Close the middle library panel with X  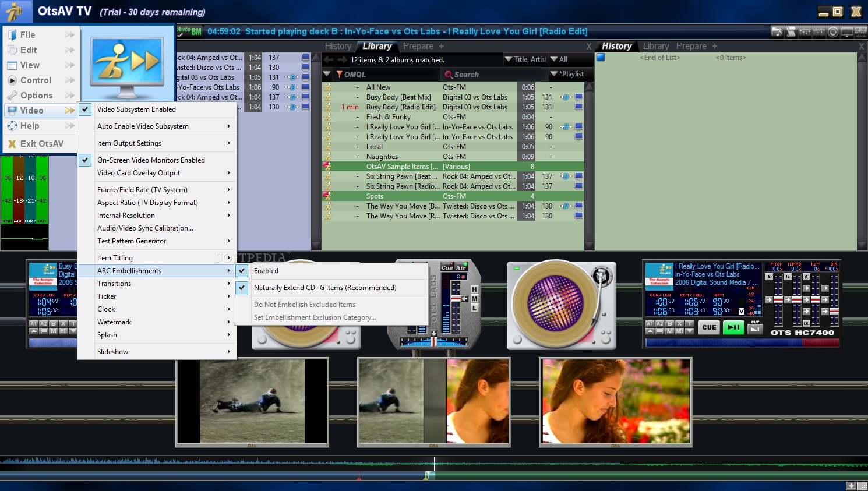589,47
